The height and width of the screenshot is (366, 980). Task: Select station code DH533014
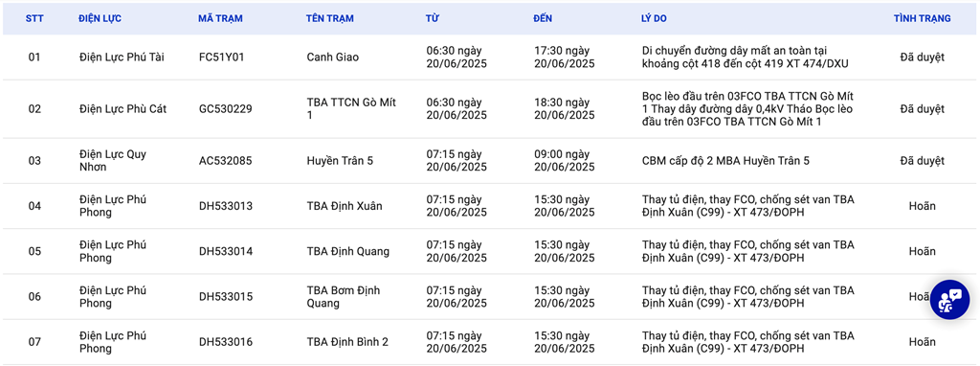click(x=226, y=252)
